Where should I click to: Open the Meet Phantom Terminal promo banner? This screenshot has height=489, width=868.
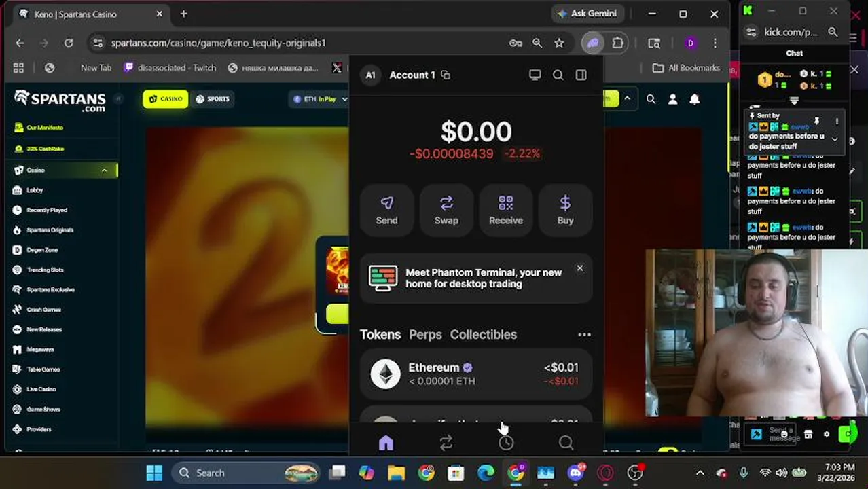coord(476,278)
